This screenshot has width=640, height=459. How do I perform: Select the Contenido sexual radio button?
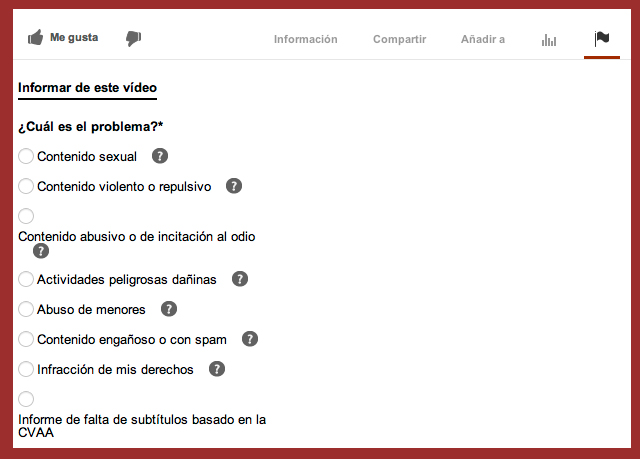(26, 156)
